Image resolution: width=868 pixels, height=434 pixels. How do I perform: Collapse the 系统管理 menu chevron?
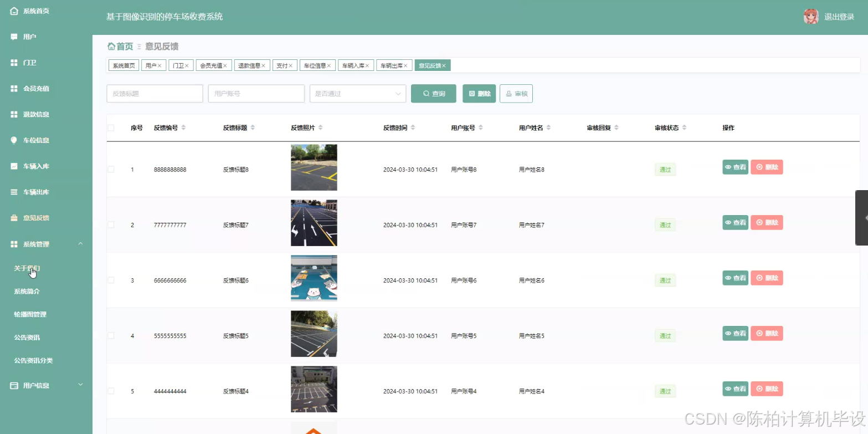click(x=80, y=244)
